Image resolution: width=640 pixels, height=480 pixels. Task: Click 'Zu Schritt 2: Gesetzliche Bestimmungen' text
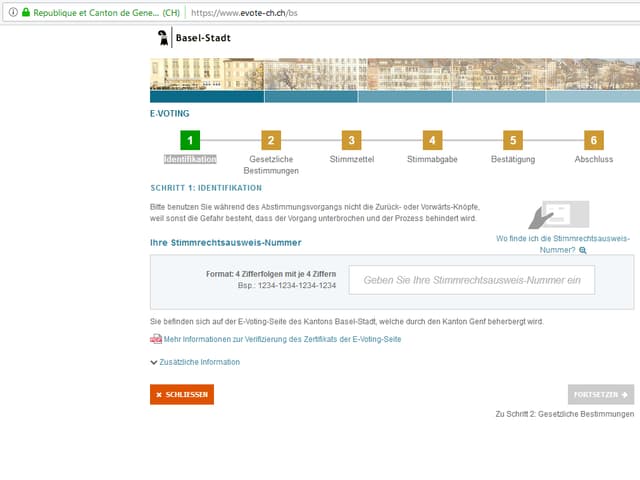(x=565, y=414)
